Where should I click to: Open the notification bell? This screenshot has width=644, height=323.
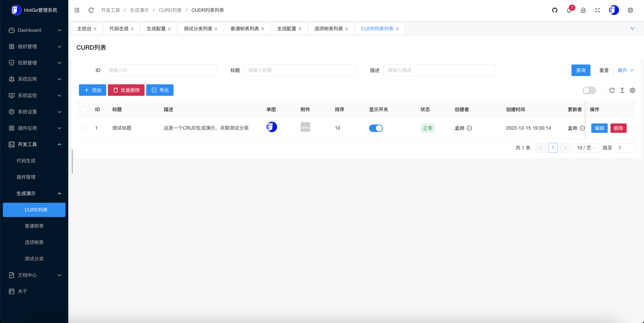pos(569,10)
